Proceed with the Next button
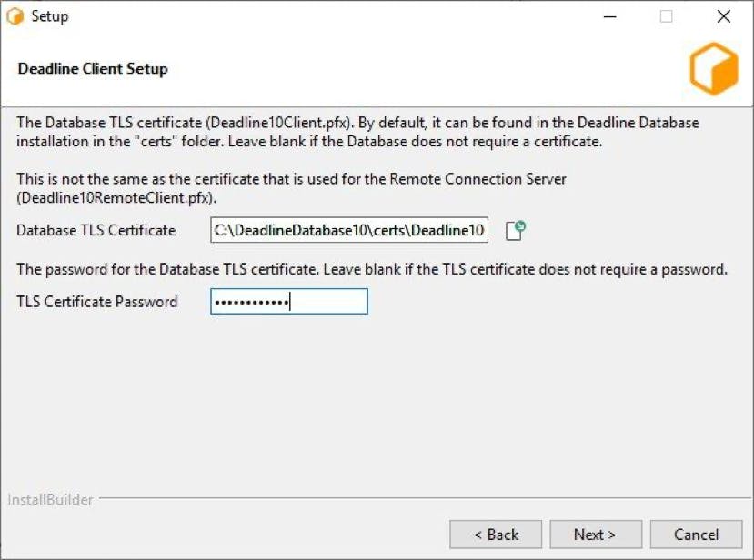Screen dimensions: 754x560 click(596, 534)
